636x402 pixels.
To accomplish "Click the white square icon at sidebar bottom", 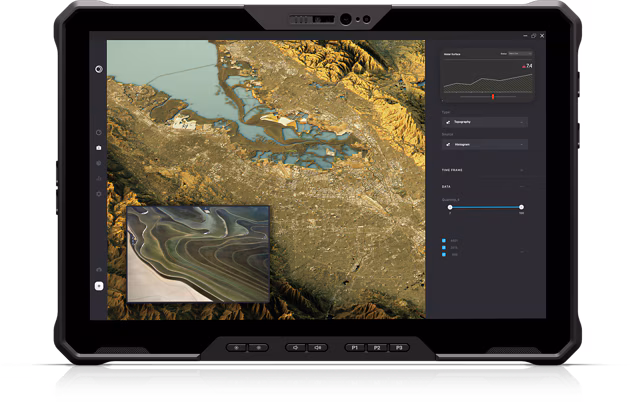I will [98, 286].
